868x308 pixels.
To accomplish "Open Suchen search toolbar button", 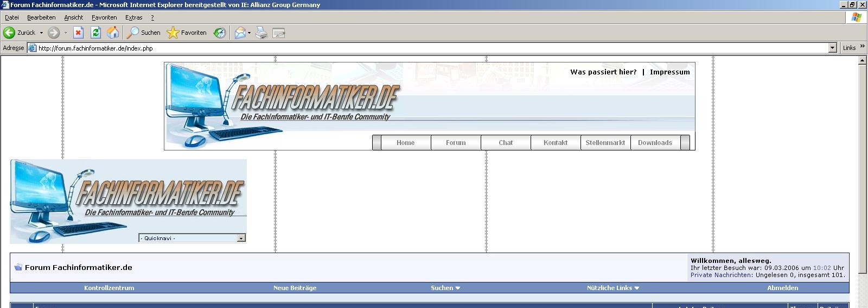I will click(x=144, y=33).
